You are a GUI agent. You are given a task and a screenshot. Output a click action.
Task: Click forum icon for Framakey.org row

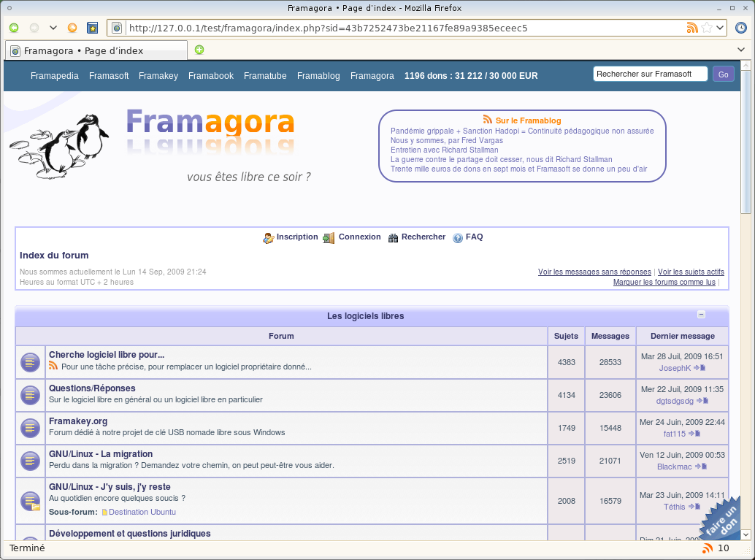[30, 428]
